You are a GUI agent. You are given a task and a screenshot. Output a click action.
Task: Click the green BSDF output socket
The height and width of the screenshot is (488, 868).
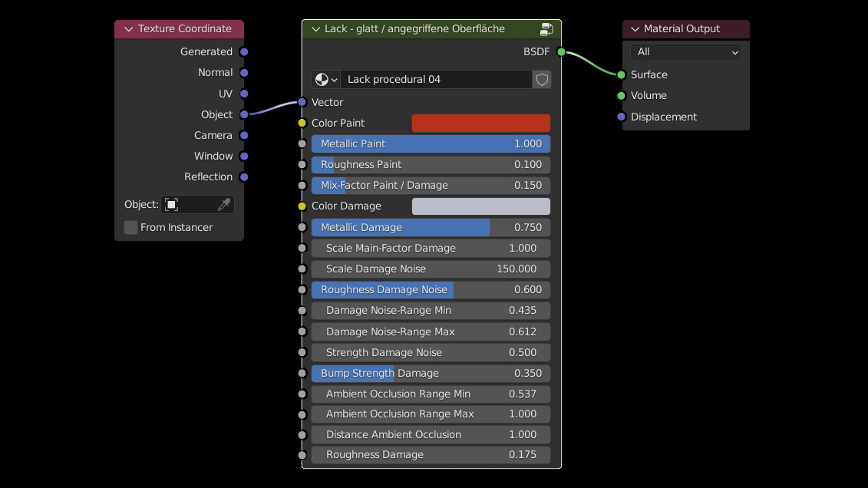(x=561, y=52)
